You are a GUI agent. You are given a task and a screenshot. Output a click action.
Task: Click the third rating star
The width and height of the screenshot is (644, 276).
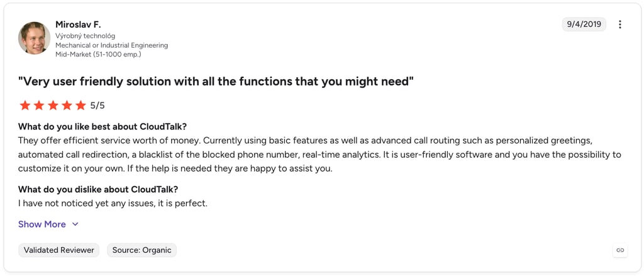[x=53, y=106]
